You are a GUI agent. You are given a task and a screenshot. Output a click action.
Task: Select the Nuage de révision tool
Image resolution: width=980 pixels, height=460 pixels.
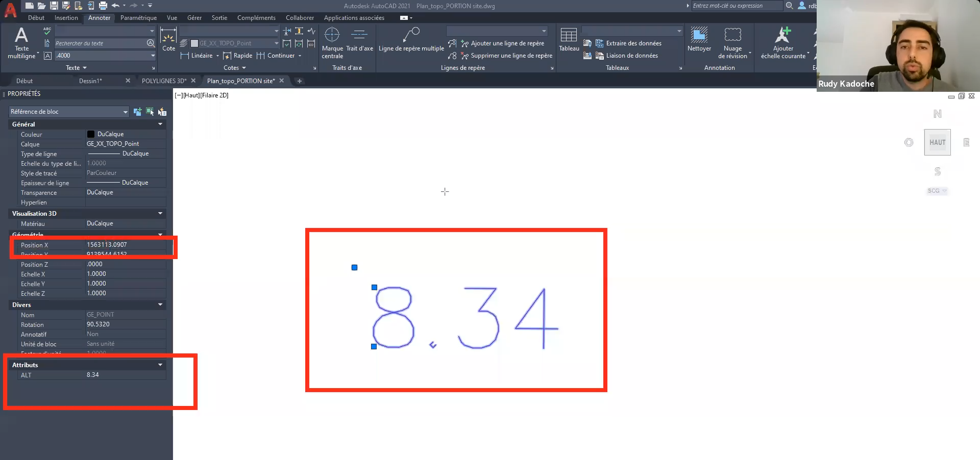point(733,43)
